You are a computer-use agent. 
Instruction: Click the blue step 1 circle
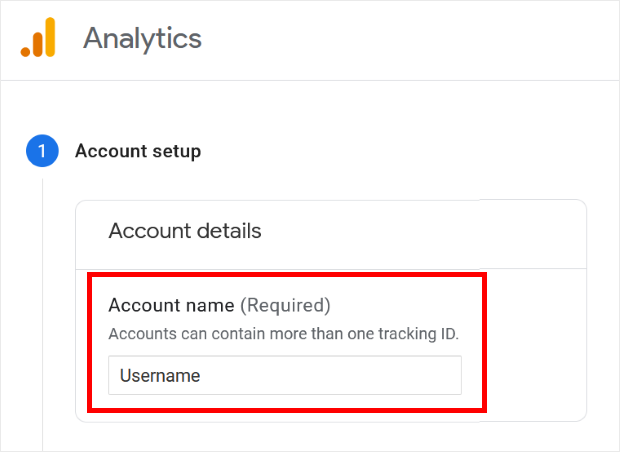[x=42, y=152]
